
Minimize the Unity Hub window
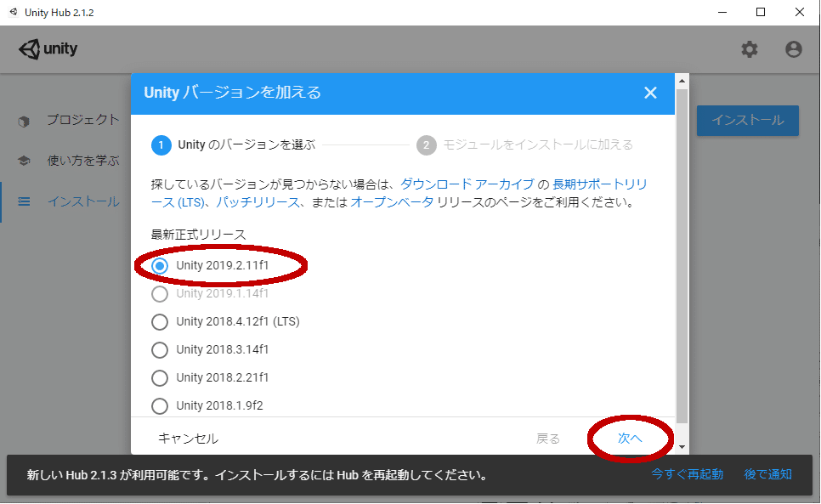coord(722,12)
